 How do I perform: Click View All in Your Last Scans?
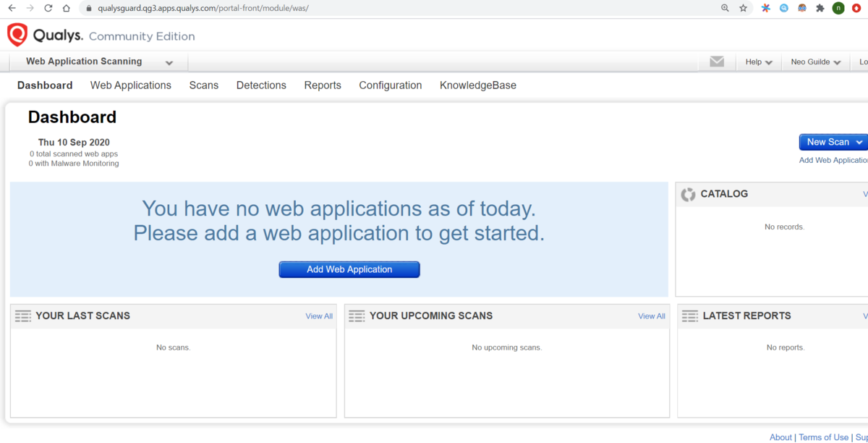(319, 316)
